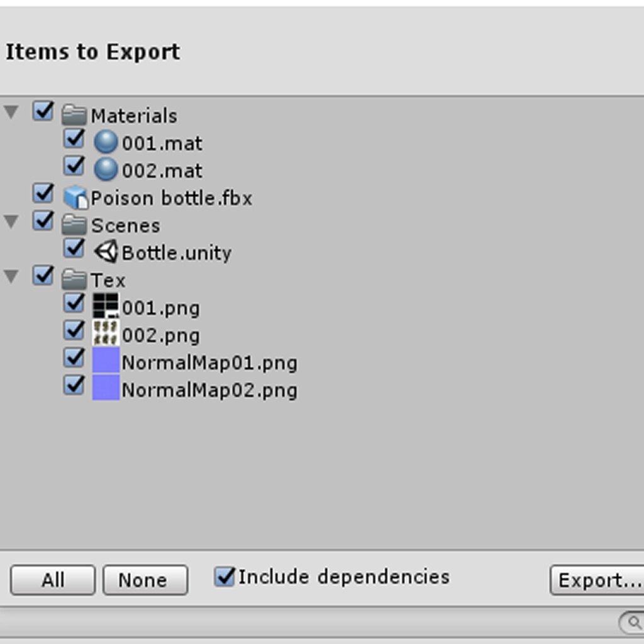Click the search magnifier icon
The height and width of the screenshot is (644, 644).
(635, 623)
